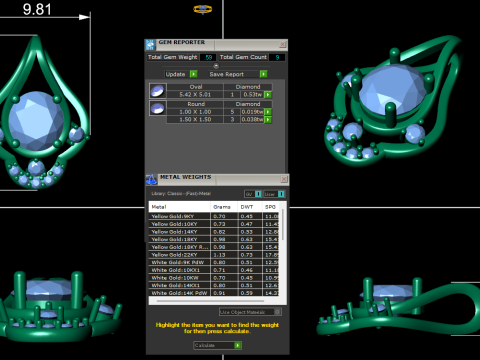Select the White Gold:10KX1 row
This screenshot has width=480, height=360.
pyautogui.click(x=214, y=270)
